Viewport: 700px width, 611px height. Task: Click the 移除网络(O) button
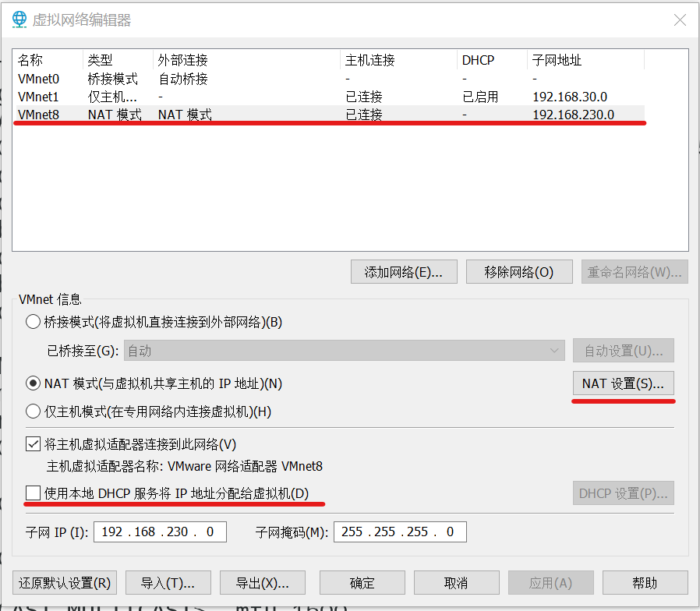pos(519,272)
